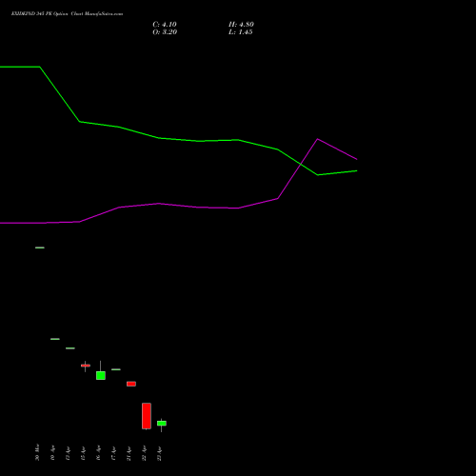476x476 pixels.
Task: Click the '22 Apr' date axis label
Action: coord(144,453)
